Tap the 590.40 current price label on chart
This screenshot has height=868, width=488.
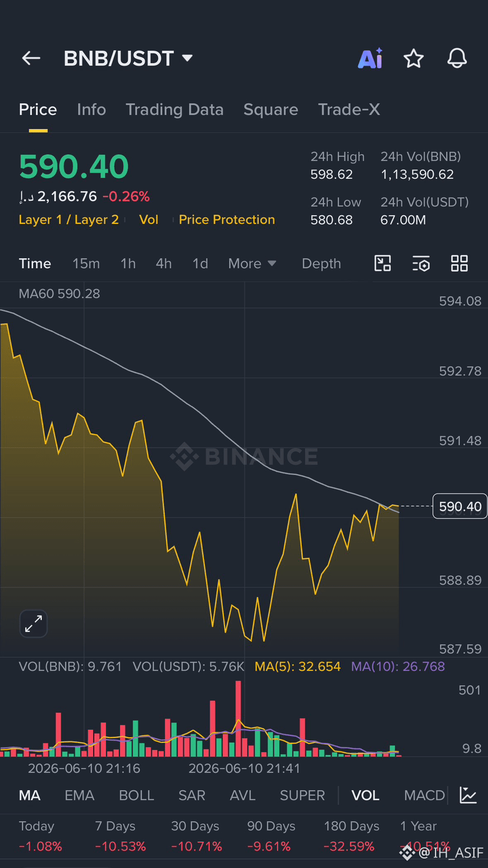[x=460, y=507]
